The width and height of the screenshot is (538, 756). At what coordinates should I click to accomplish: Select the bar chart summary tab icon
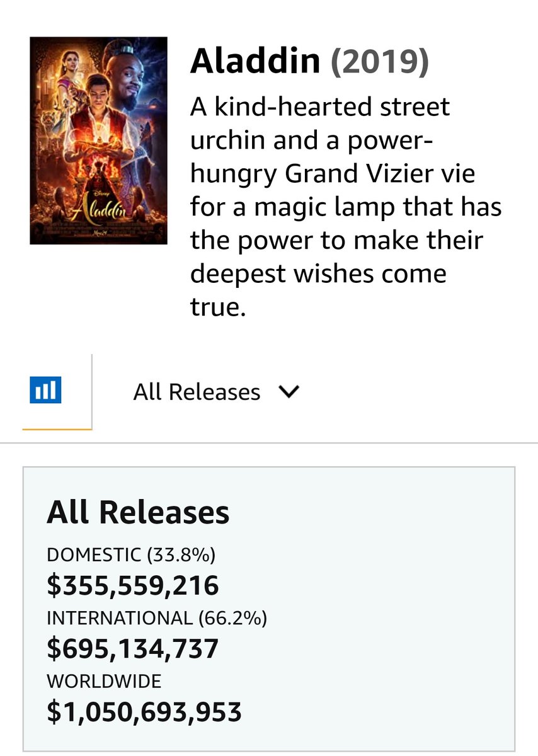tap(45, 391)
